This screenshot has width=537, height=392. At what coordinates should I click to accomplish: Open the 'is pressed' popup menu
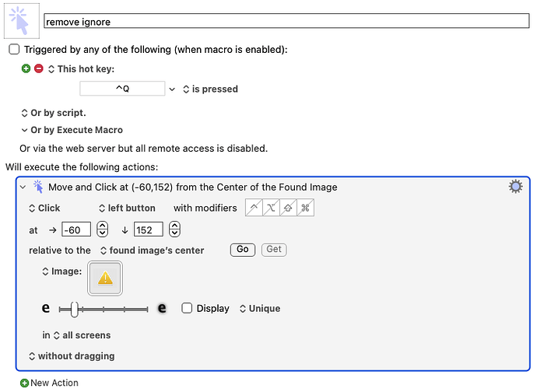210,89
